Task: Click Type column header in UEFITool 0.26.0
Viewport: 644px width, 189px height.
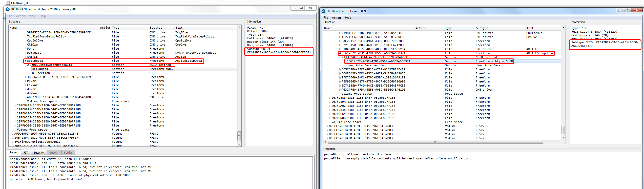Action: click(x=460, y=28)
